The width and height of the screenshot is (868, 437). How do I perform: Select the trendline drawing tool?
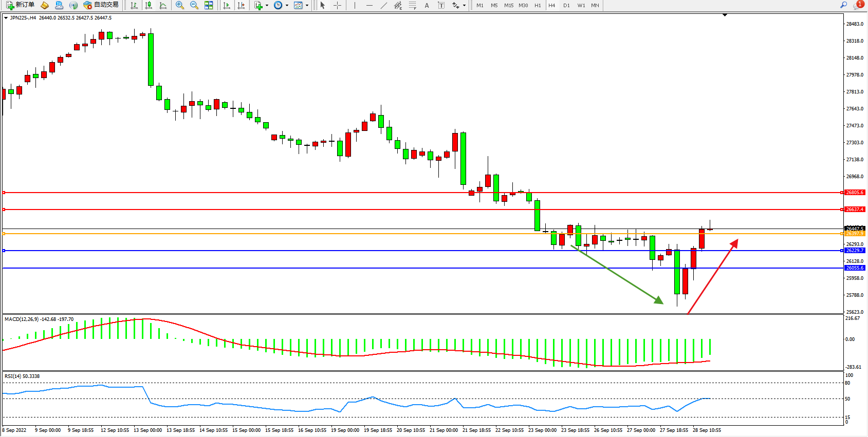[384, 5]
